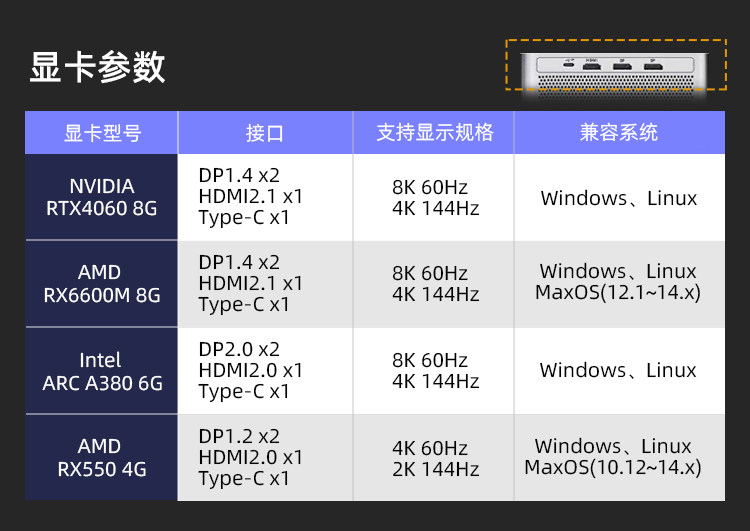Click the 4K 60Hz 2K 144Hz display cell

point(434,458)
